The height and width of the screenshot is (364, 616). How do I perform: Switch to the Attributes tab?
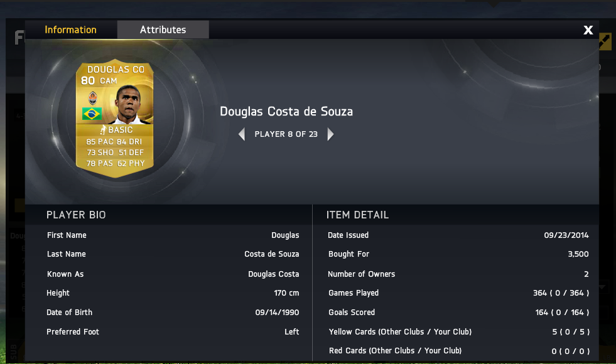(x=163, y=29)
